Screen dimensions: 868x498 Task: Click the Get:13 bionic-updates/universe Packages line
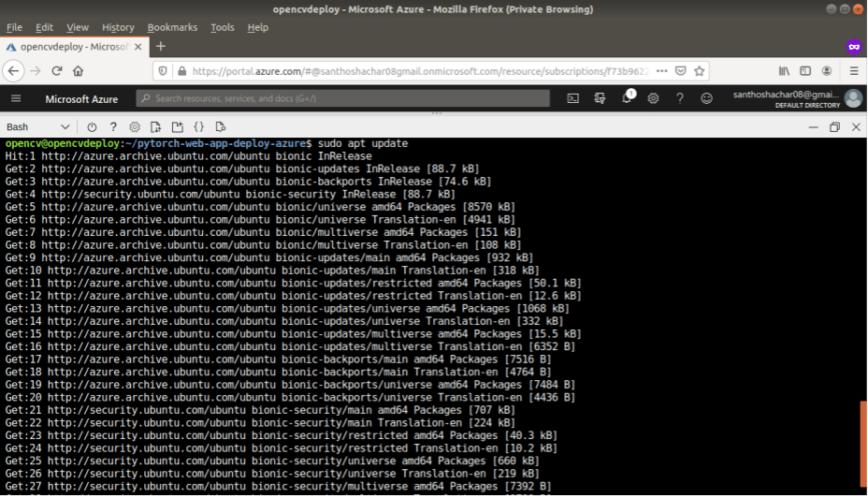click(287, 309)
